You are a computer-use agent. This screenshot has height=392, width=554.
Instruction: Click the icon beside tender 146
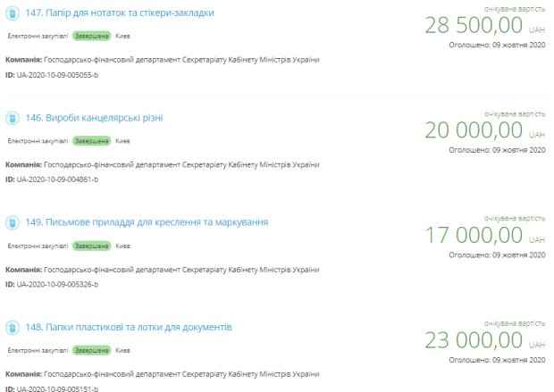pyautogui.click(x=13, y=118)
